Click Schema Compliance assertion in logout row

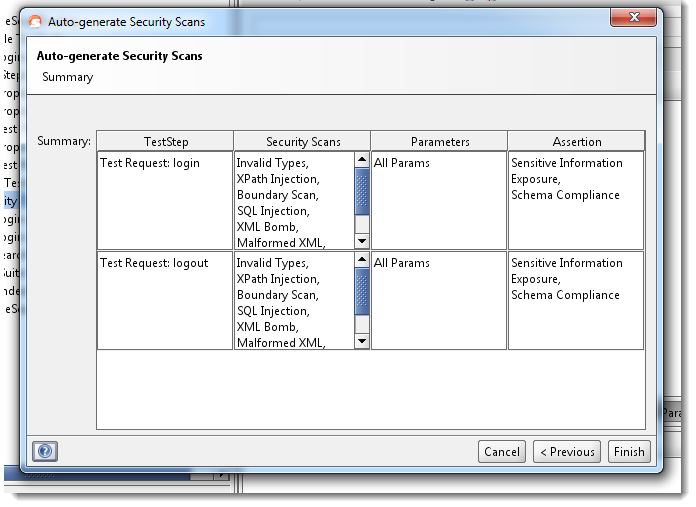pyautogui.click(x=565, y=295)
